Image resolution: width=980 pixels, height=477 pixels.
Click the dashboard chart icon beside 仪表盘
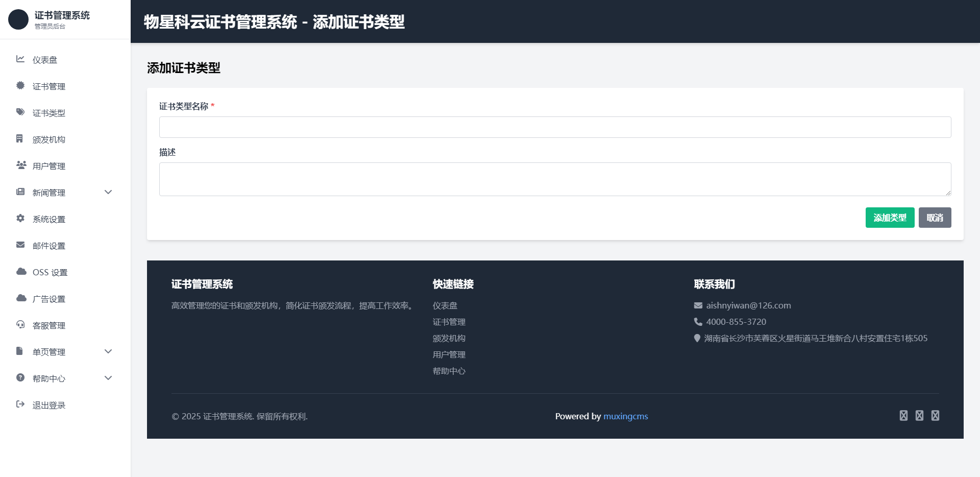20,59
